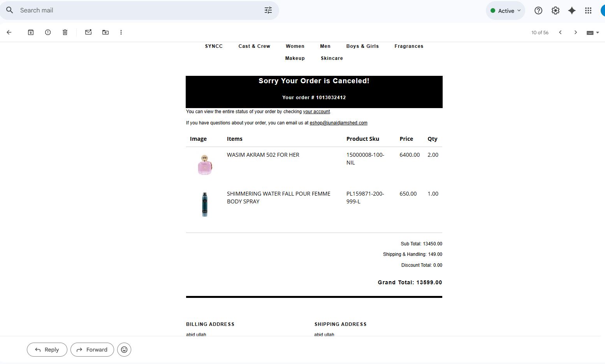Click the BILLING ADDRESS heading
This screenshot has width=605, height=364.
coord(210,324)
